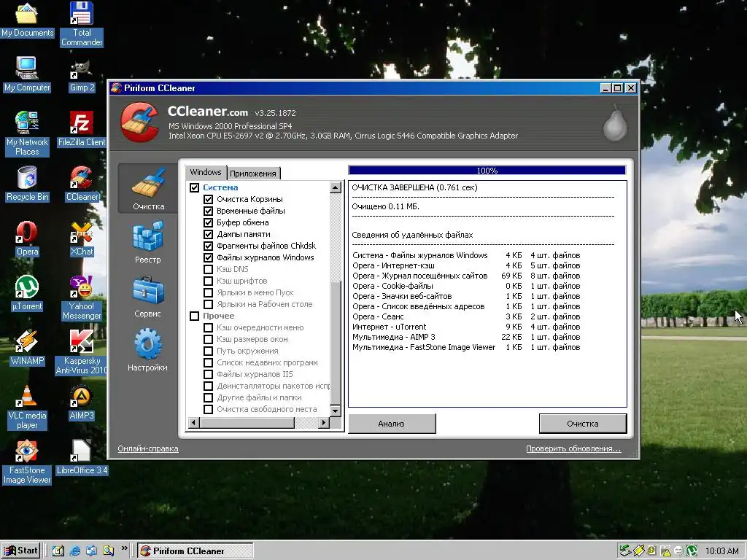Toggle the Прочее group checkbox

click(x=194, y=316)
